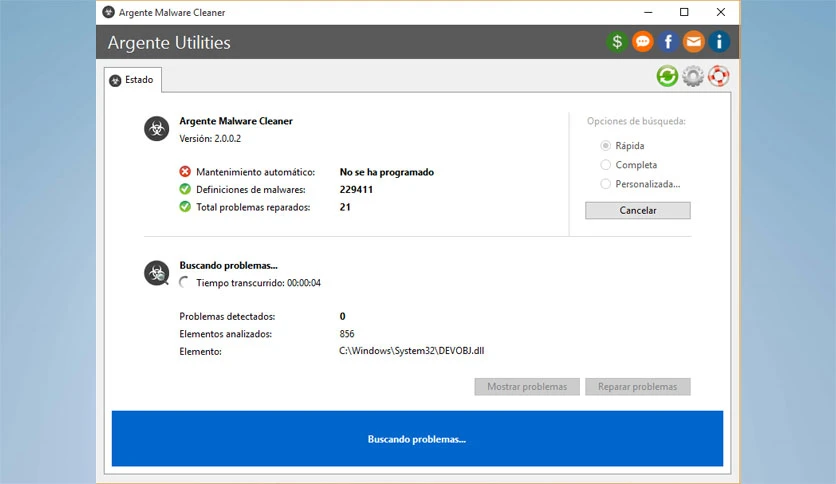836x484 pixels.
Task: Minimize the Argente Malware Cleaner window
Action: (x=648, y=12)
